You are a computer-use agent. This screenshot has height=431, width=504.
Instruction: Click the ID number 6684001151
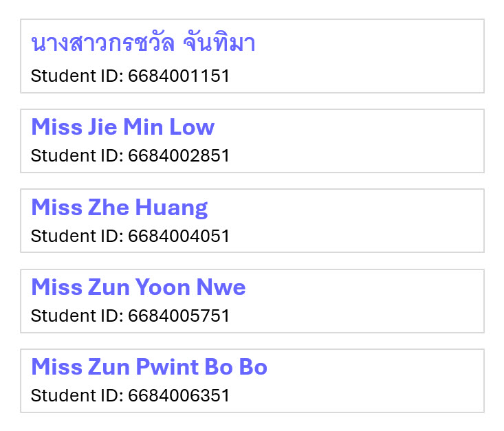click(179, 76)
